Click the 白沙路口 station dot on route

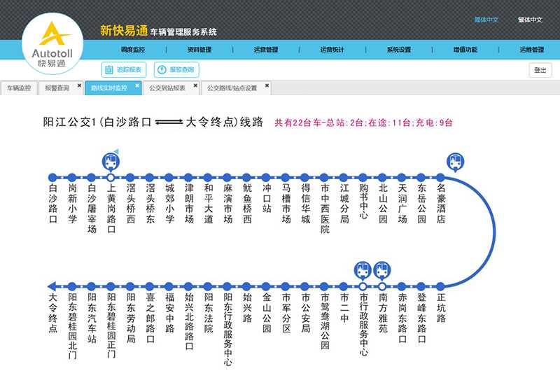point(52,178)
